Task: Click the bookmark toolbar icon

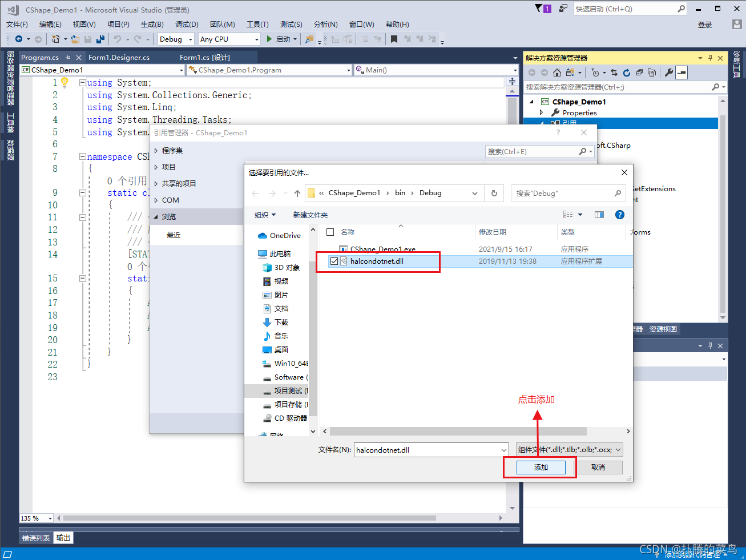Action: (394, 39)
